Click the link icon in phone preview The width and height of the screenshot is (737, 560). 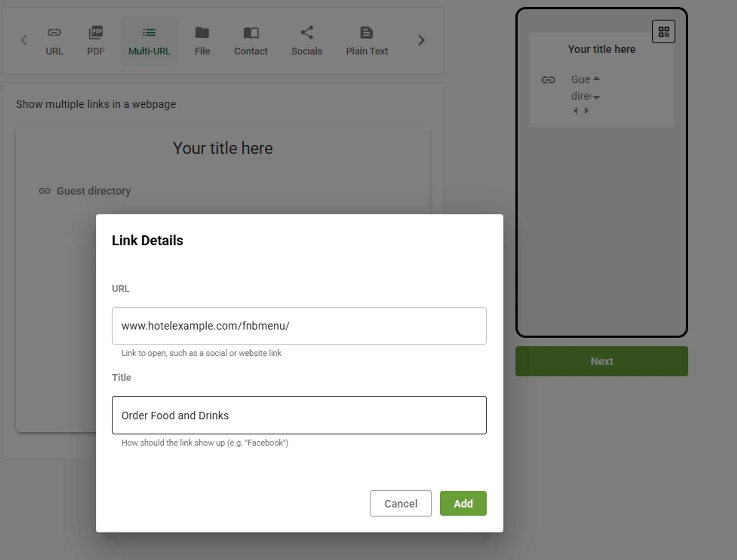[548, 80]
